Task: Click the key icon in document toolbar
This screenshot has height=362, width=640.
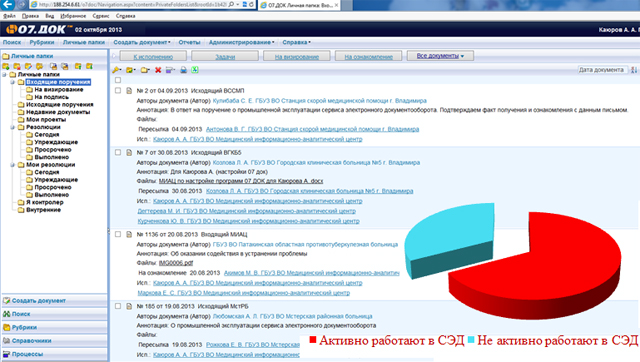Action: coord(116,70)
